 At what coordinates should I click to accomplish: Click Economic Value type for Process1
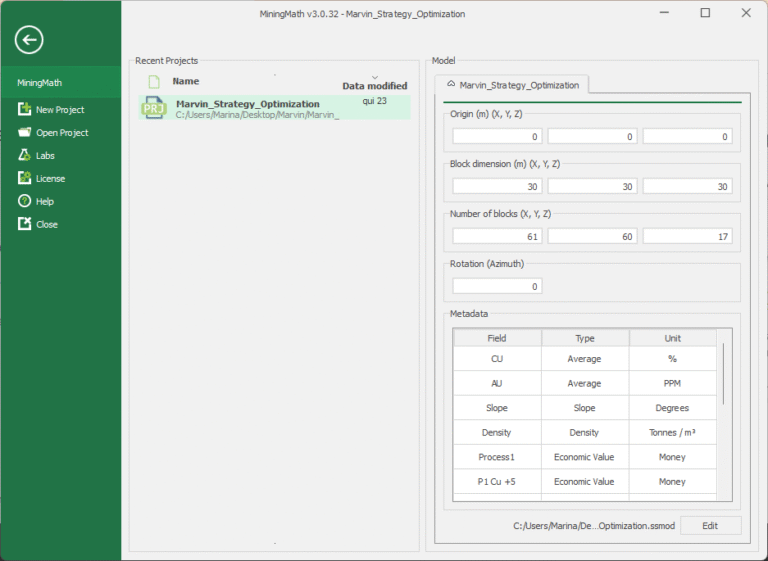[585, 457]
